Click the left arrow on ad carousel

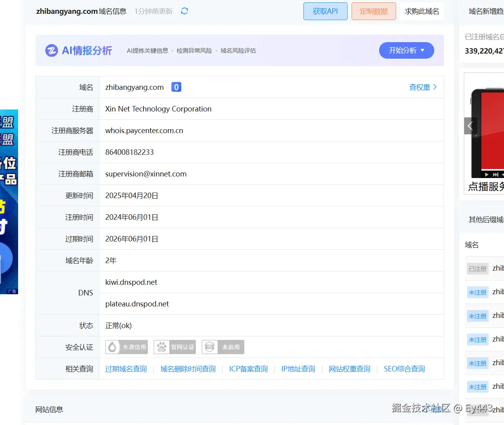[x=470, y=126]
